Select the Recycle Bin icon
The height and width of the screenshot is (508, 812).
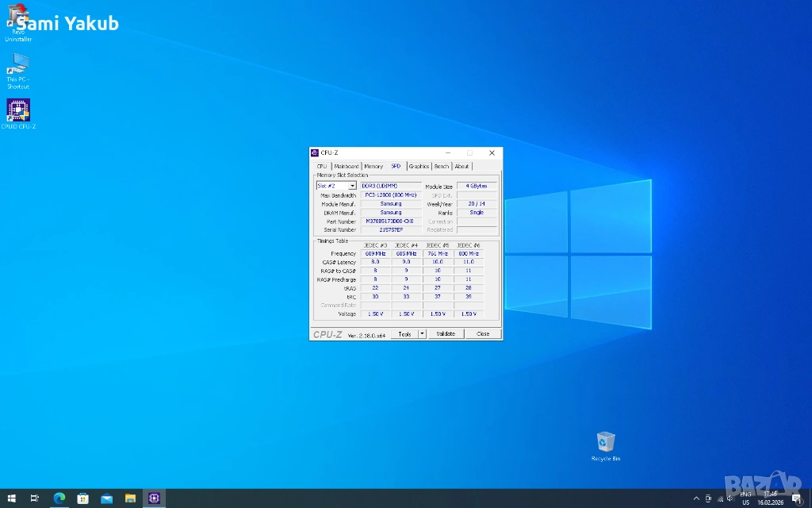(x=605, y=443)
